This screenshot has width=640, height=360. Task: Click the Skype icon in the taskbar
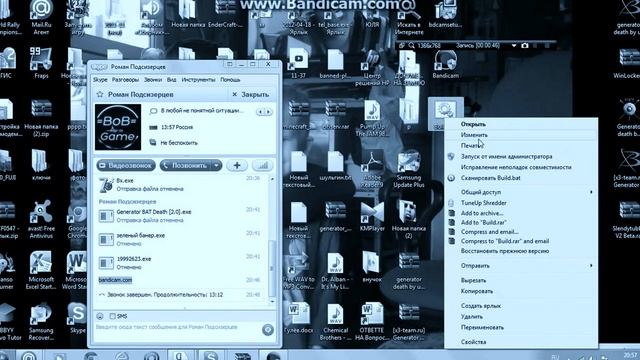(210, 355)
